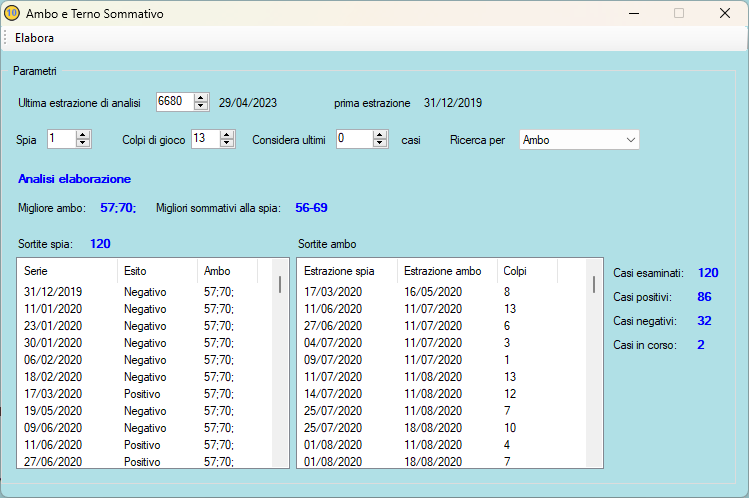The height and width of the screenshot is (498, 749).
Task: Click the Sortite spia count 120
Action: pos(100,244)
